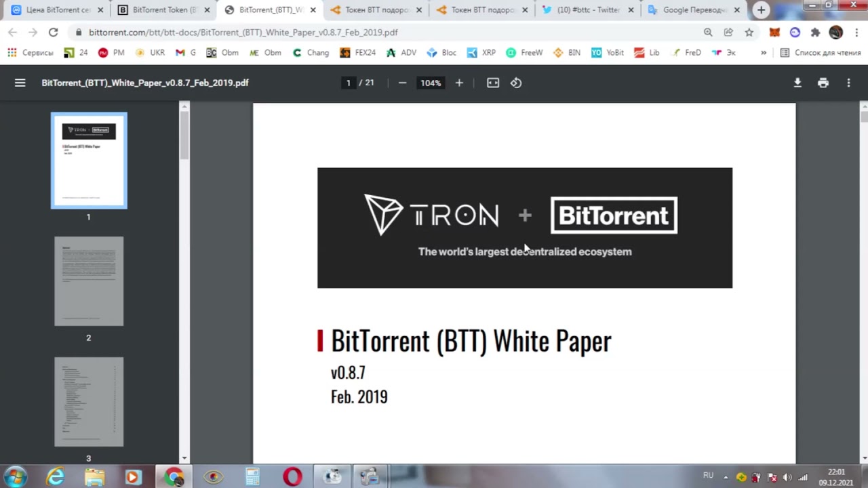This screenshot has width=868, height=488.
Task: Open Windows Start menu
Action: tap(16, 476)
